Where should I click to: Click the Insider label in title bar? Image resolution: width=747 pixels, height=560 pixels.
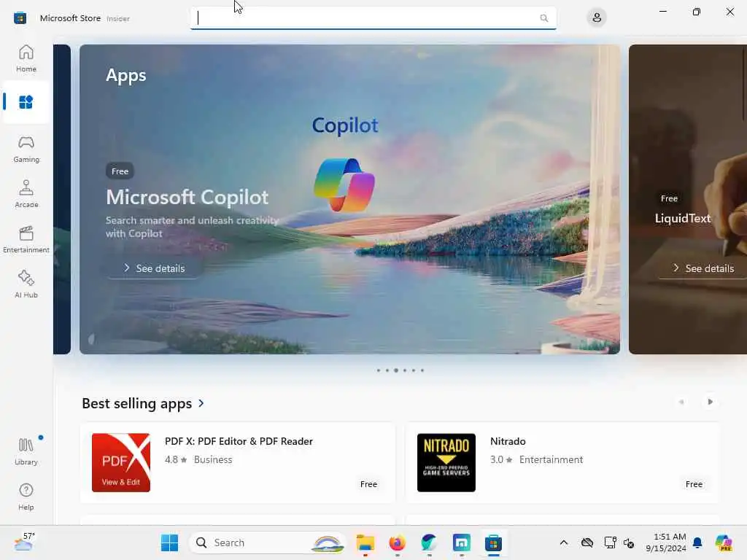118,18
